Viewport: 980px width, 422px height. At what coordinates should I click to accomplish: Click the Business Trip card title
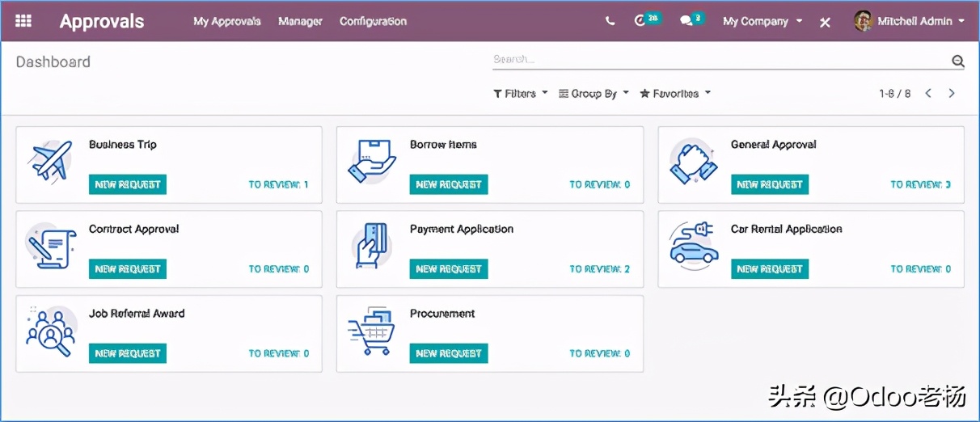coord(123,145)
